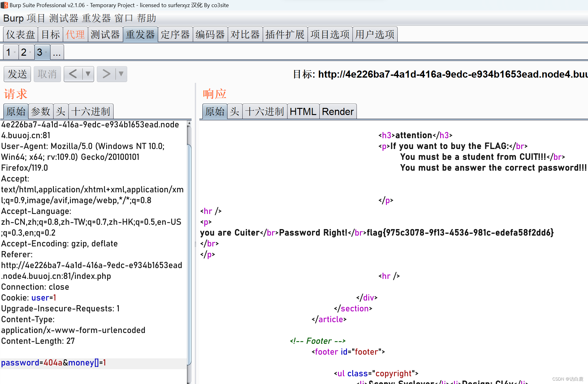Open the 帮助 menu

tap(147, 18)
